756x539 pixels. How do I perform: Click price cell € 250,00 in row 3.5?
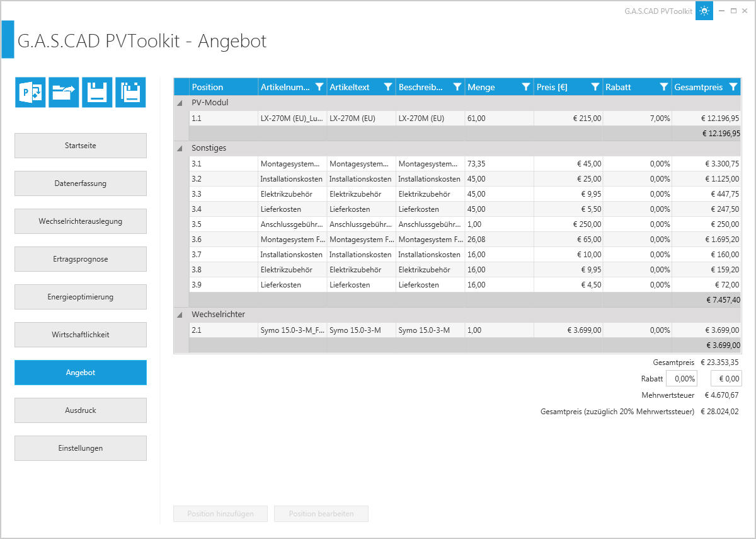(568, 224)
